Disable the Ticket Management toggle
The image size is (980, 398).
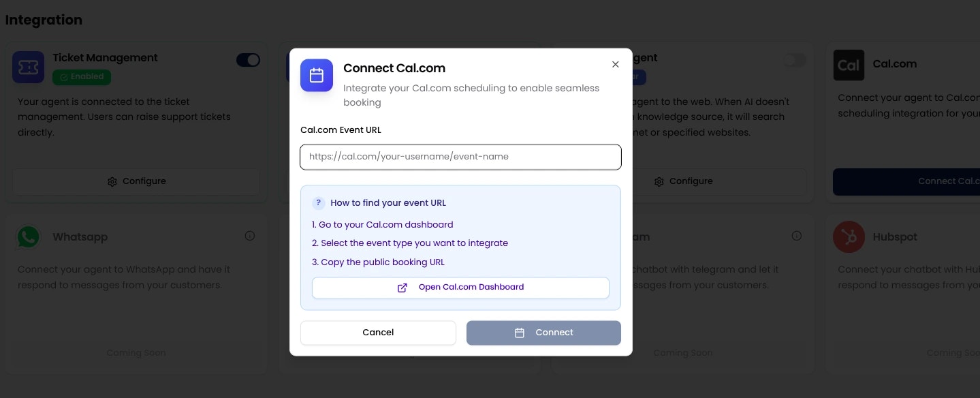(x=248, y=60)
